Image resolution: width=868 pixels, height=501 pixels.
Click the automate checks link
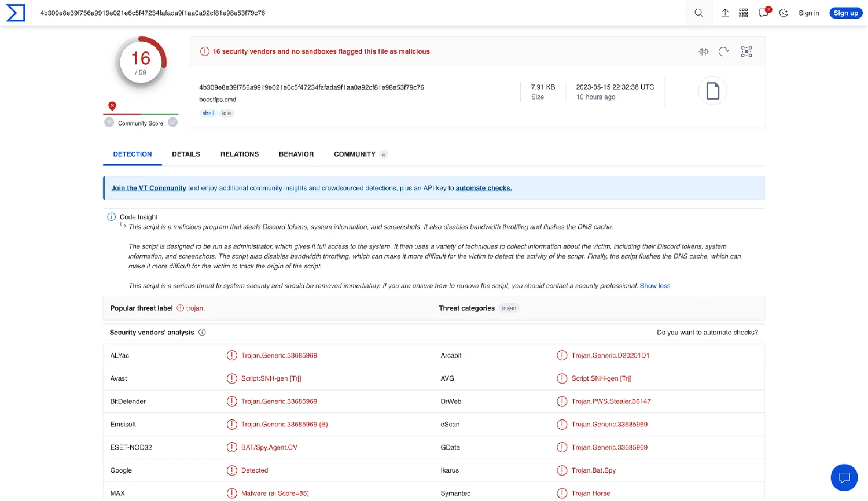click(x=483, y=187)
